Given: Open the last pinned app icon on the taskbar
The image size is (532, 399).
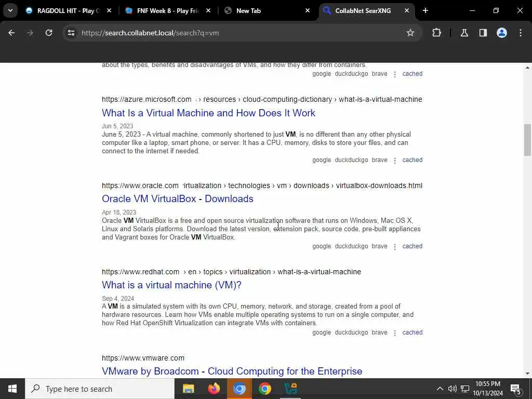Looking at the screenshot, I should click(290, 389).
